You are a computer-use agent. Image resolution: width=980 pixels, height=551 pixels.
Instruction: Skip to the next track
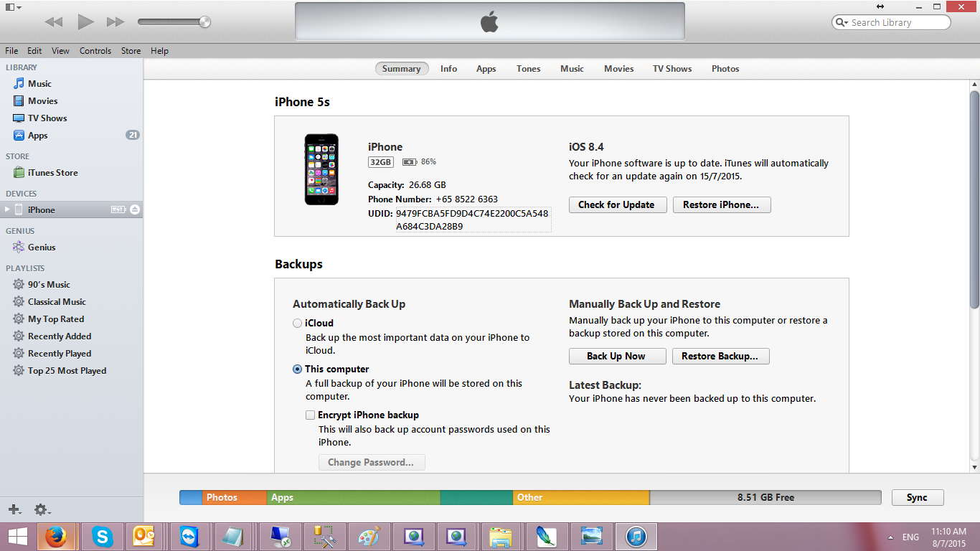tap(116, 22)
